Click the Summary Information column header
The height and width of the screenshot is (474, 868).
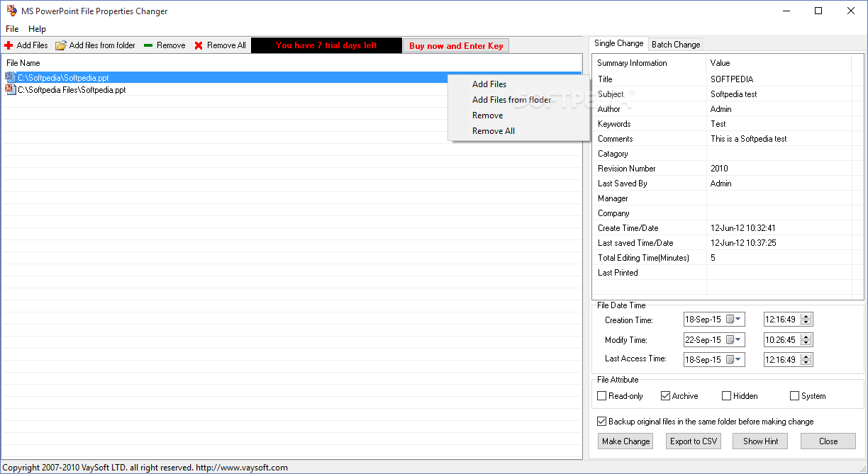pyautogui.click(x=649, y=63)
